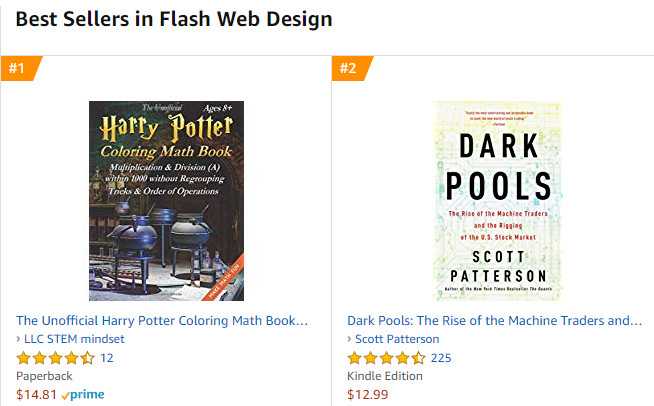
Task: Click the orange #1 rank badge
Action: 18,68
